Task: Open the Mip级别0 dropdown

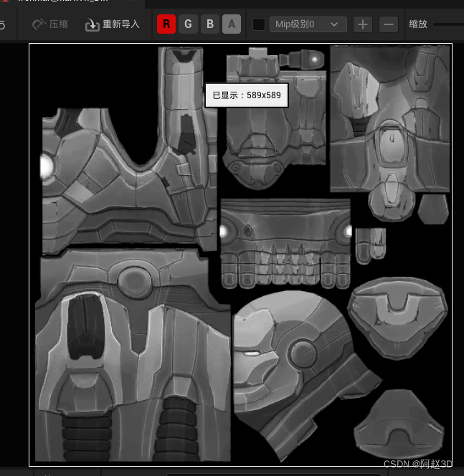Action: pos(308,24)
